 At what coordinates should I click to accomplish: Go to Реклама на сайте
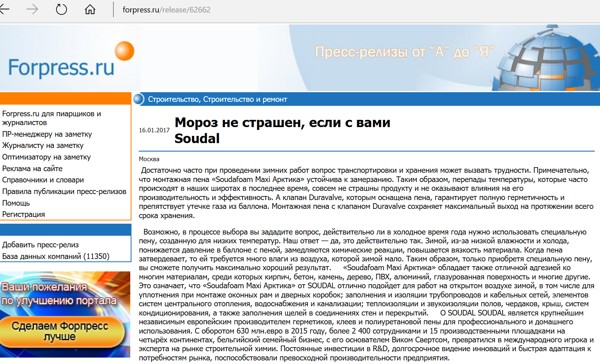(x=32, y=169)
